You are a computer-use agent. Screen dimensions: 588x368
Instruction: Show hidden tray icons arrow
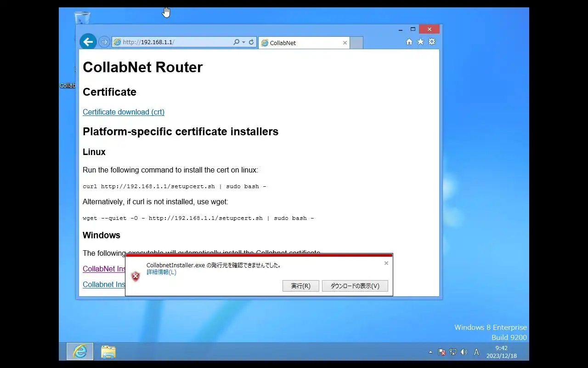pos(430,352)
